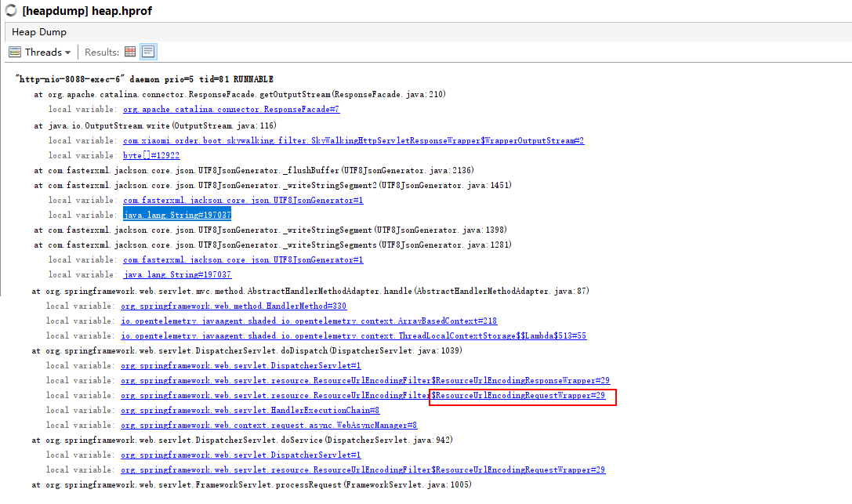Toggle the currently active text results mode
852x504 pixels.
coord(148,51)
